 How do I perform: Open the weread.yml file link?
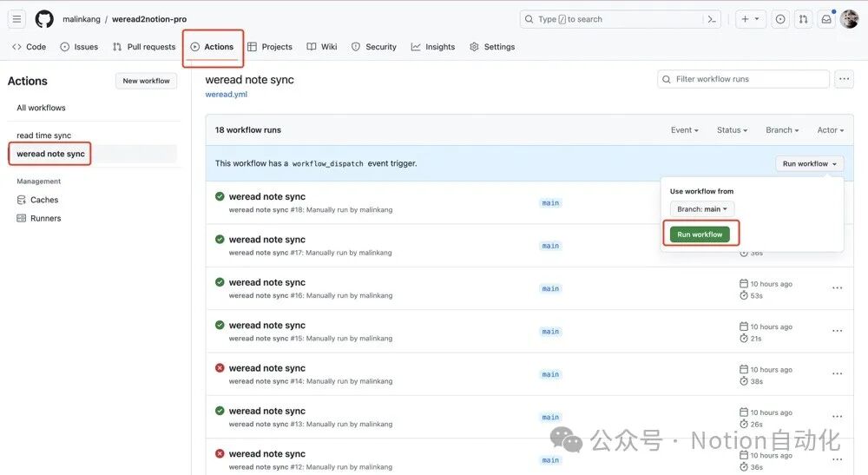coord(227,94)
